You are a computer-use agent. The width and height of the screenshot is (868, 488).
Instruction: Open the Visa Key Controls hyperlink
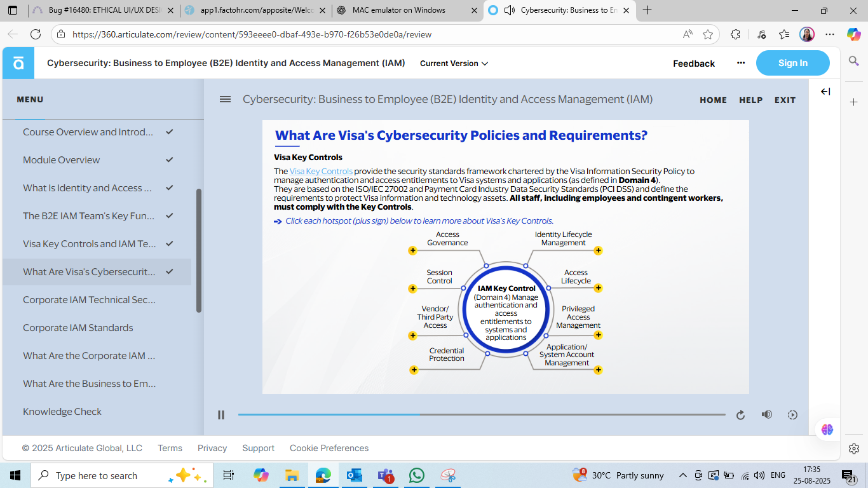click(x=321, y=171)
